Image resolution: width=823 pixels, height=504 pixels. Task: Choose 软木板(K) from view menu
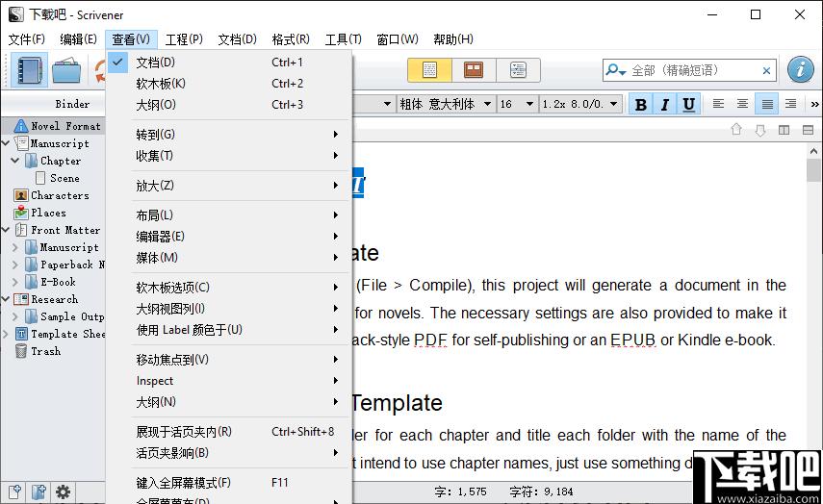click(229, 84)
